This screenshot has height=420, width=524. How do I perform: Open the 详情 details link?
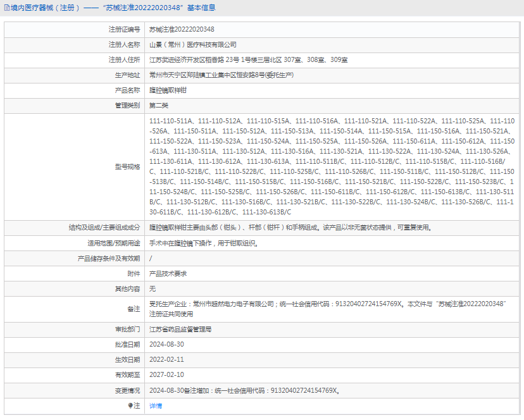pos(156,405)
